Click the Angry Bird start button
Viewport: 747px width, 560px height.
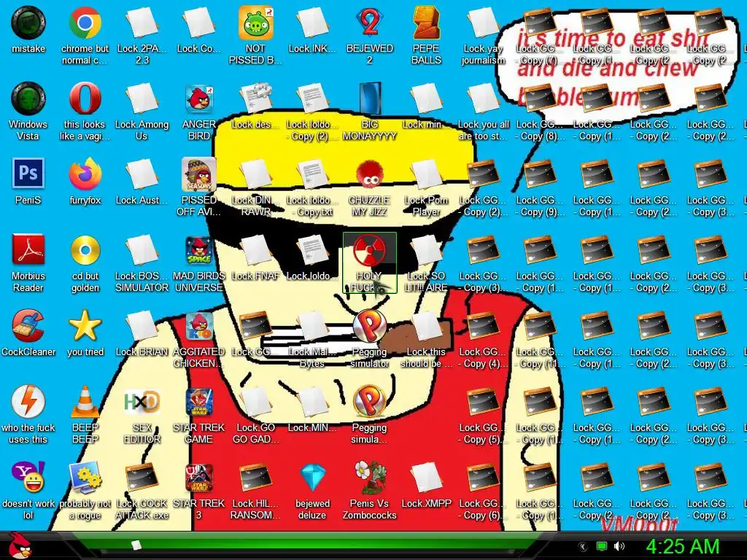[20, 545]
